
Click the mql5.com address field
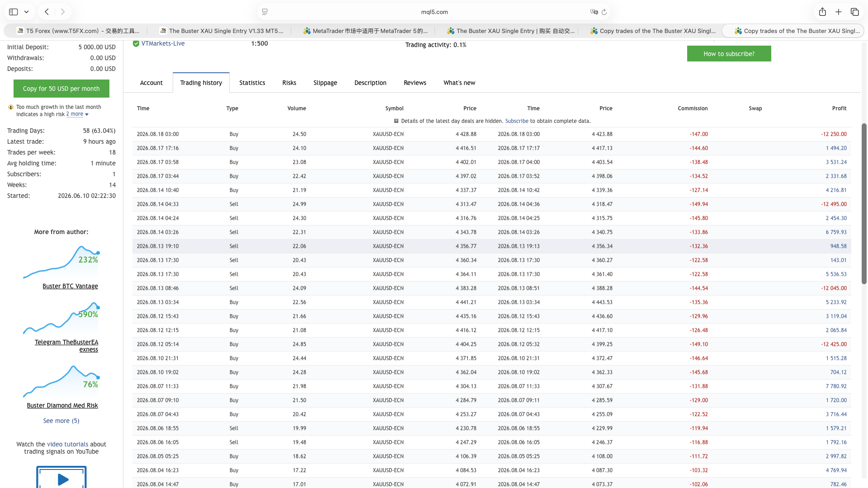click(x=434, y=12)
